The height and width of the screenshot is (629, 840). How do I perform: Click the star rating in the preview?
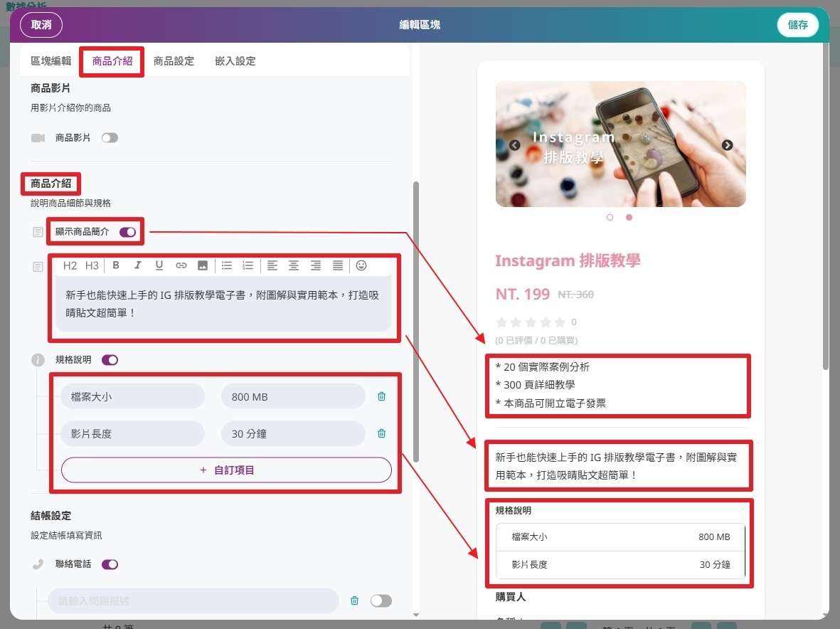531,322
